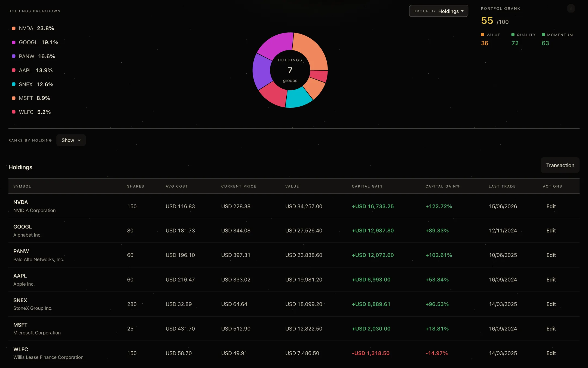
Task: Open the Group By Holdings dropdown
Action: 439,11
